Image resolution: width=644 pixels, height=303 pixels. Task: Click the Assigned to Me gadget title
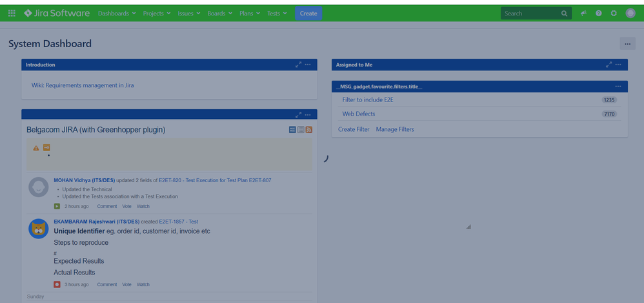tap(354, 65)
